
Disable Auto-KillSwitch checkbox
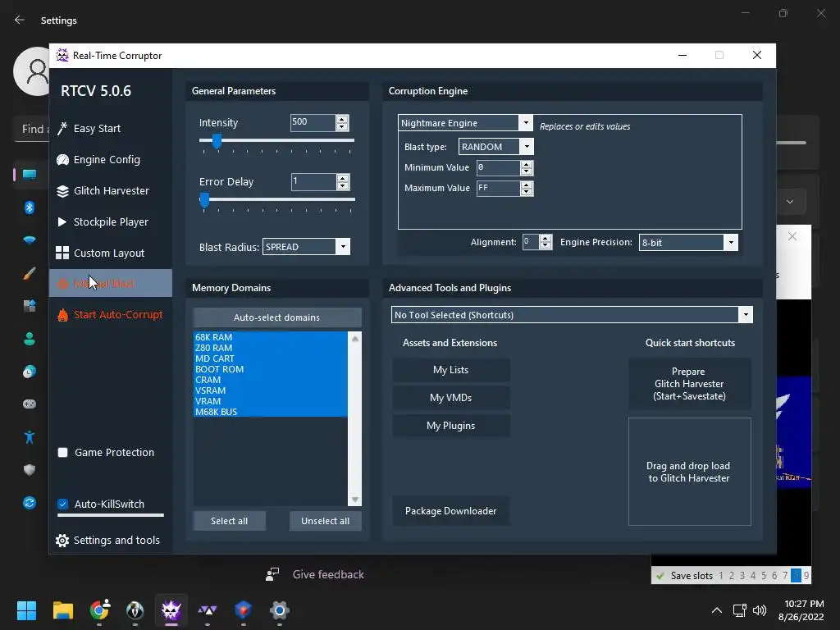click(x=62, y=504)
